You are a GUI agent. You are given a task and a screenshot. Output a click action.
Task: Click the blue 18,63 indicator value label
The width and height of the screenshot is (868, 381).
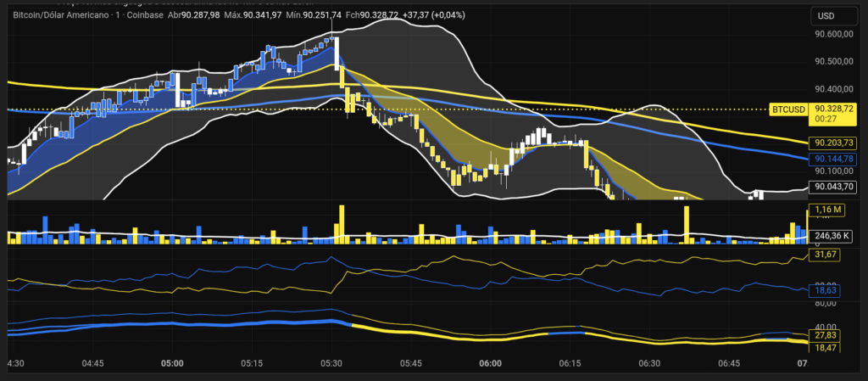click(824, 290)
